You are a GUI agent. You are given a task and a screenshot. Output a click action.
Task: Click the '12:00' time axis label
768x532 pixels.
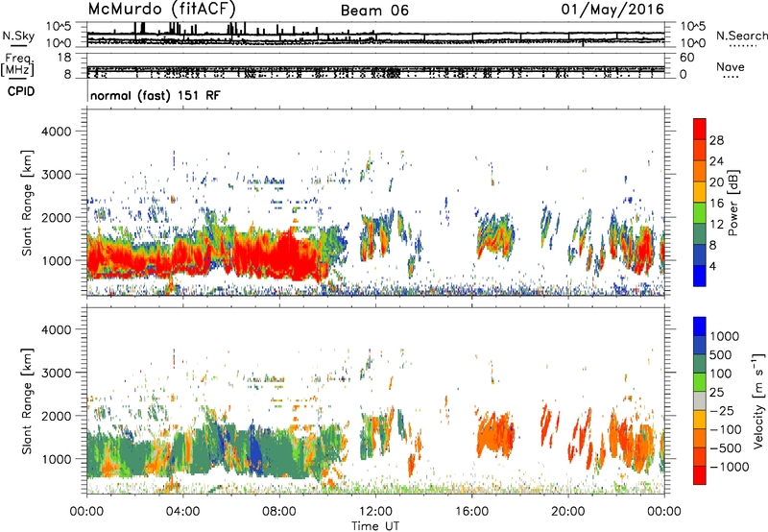click(375, 512)
